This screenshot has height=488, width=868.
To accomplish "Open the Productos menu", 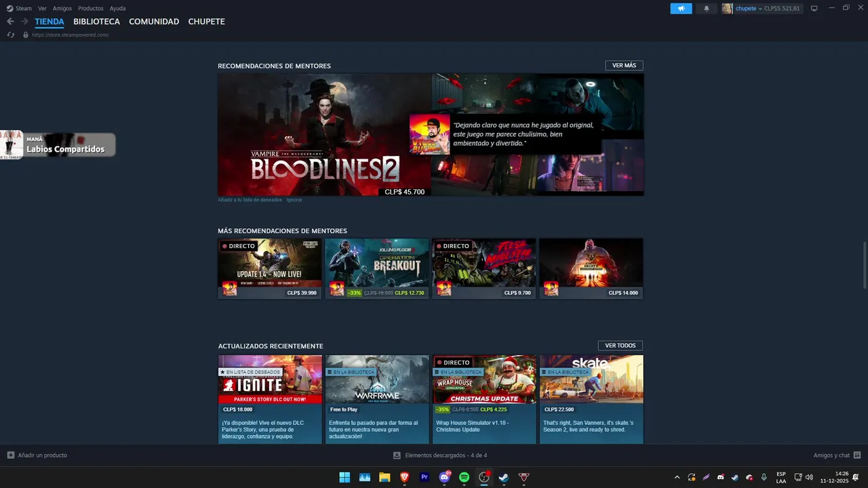I will (x=91, y=8).
